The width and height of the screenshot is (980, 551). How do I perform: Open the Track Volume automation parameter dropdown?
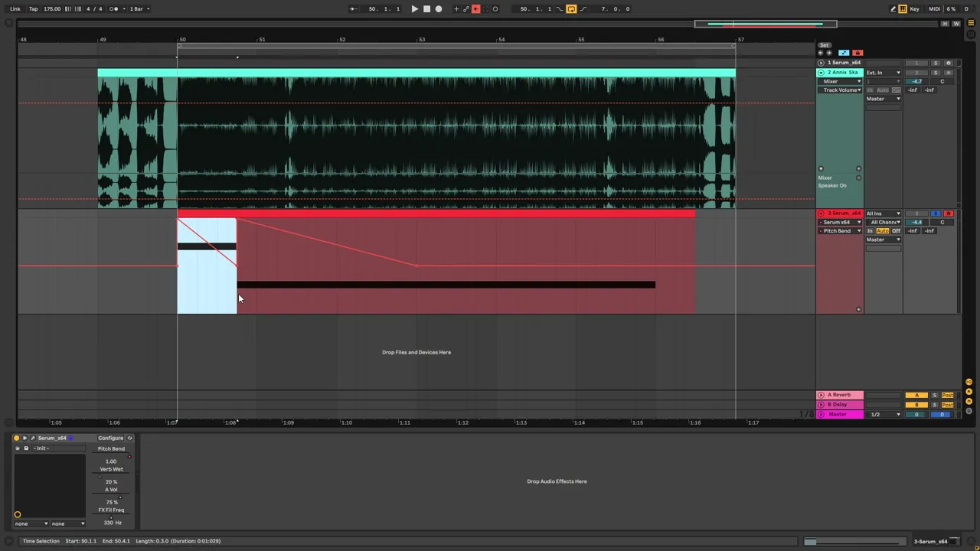pyautogui.click(x=841, y=90)
